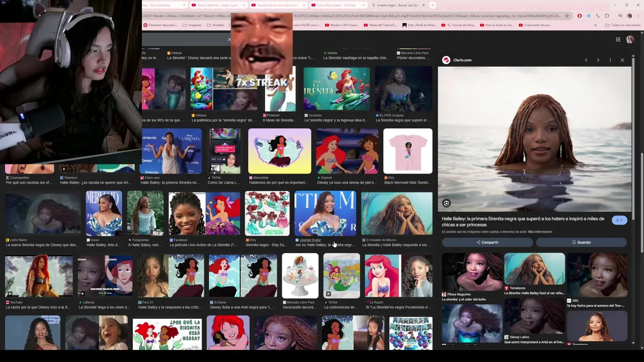Open the Google account avatar

click(630, 39)
